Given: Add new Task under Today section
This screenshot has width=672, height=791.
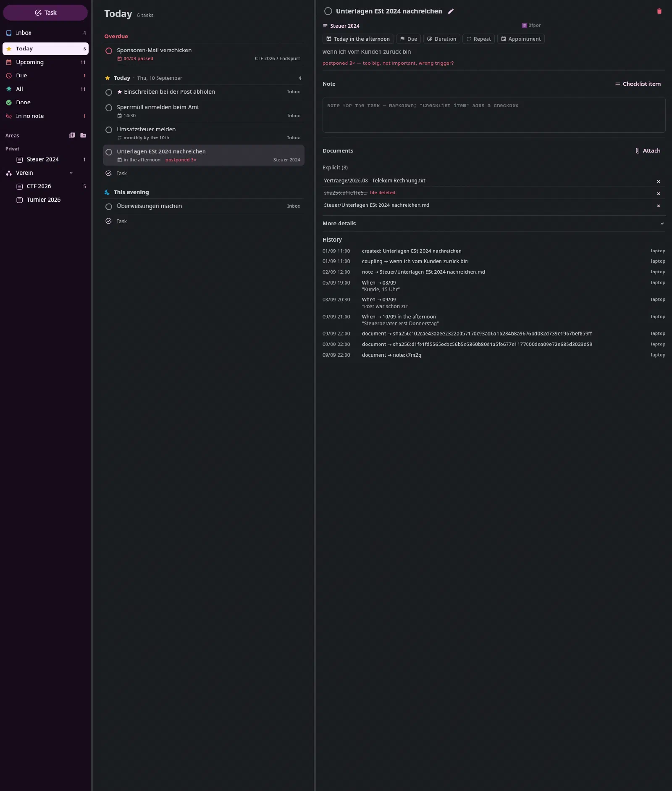Looking at the screenshot, I should (x=116, y=174).
